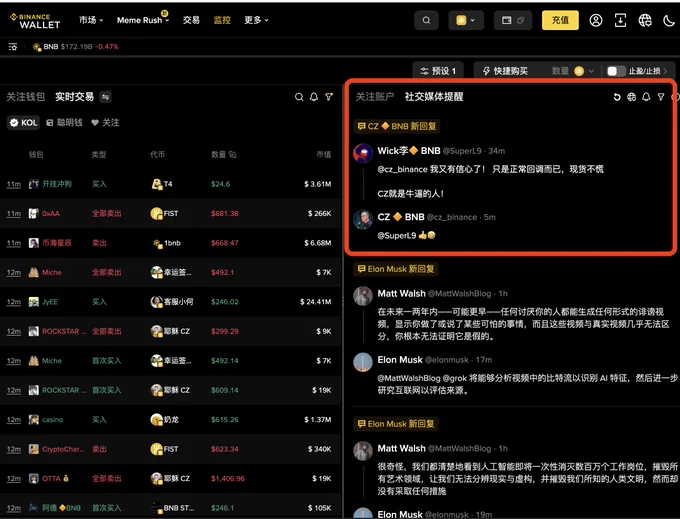Click bell icon in social alerts panel
680x519 pixels.
pyautogui.click(x=646, y=97)
